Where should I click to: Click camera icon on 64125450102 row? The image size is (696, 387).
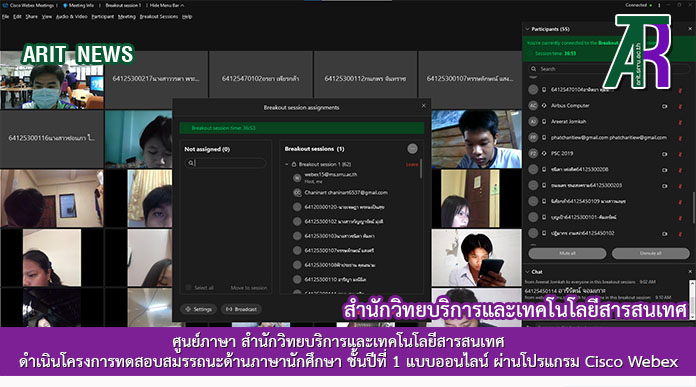[664, 234]
